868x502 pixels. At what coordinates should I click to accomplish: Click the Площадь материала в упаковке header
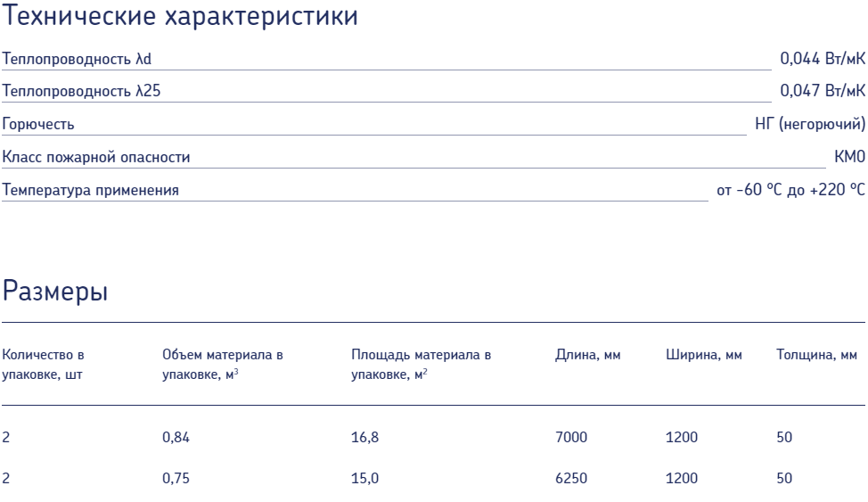422,365
